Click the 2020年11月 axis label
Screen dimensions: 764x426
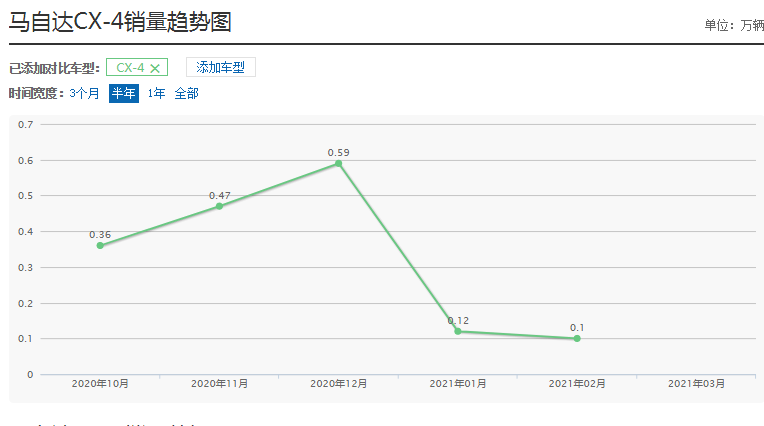tap(219, 384)
